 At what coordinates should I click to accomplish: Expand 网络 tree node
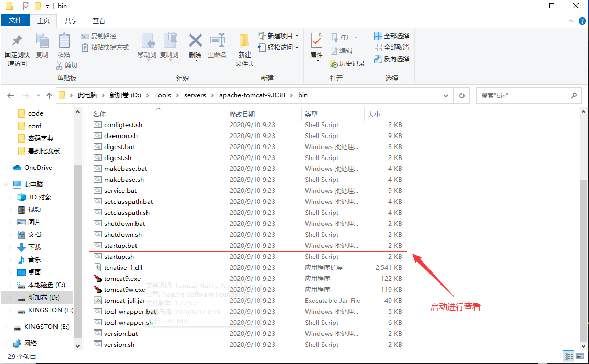(x=6, y=343)
